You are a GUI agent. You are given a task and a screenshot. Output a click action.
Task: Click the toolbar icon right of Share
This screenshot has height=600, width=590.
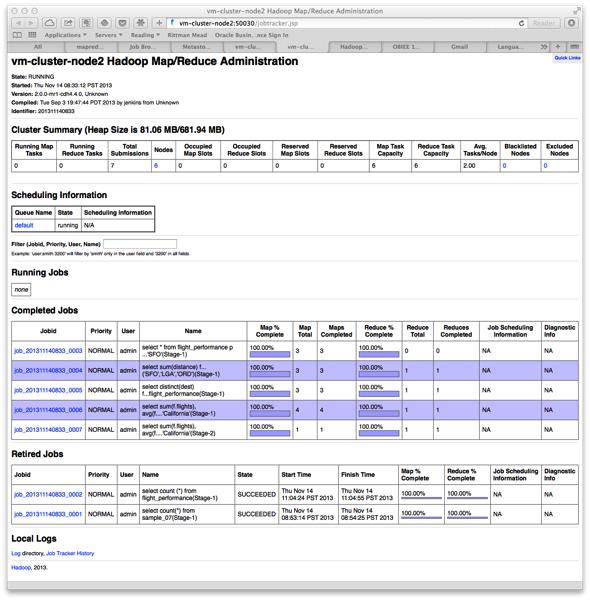[86, 23]
